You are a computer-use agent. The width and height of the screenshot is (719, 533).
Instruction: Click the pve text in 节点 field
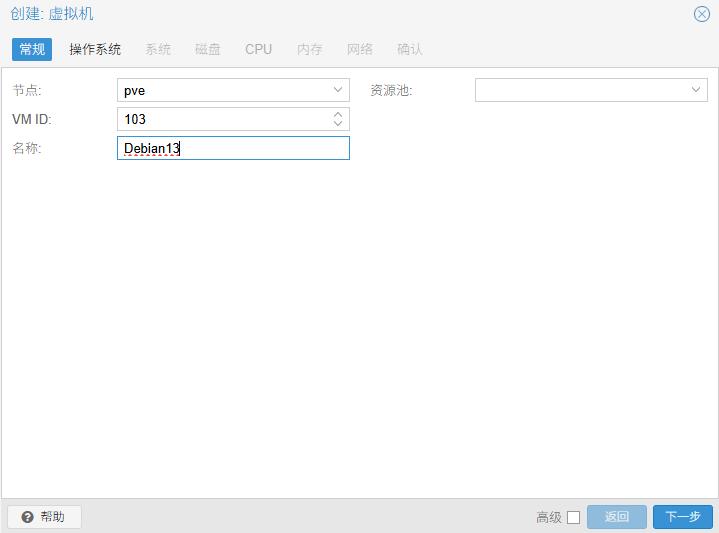click(x=135, y=90)
